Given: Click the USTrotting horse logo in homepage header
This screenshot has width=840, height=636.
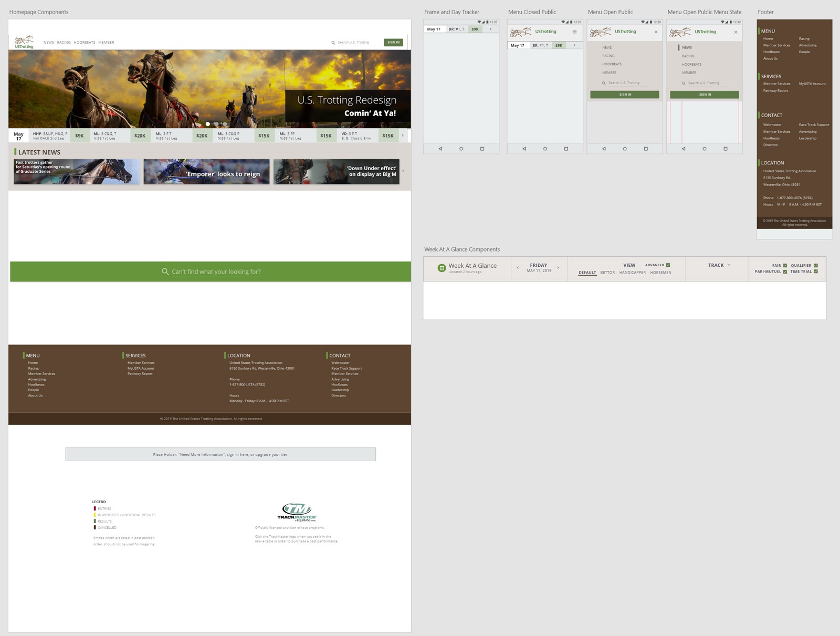Looking at the screenshot, I should click(24, 41).
